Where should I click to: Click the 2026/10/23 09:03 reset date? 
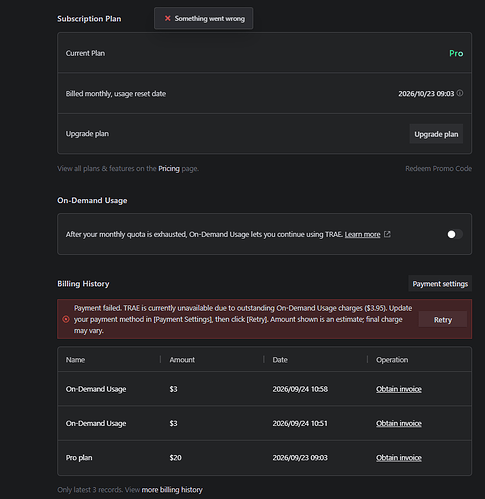click(x=426, y=94)
